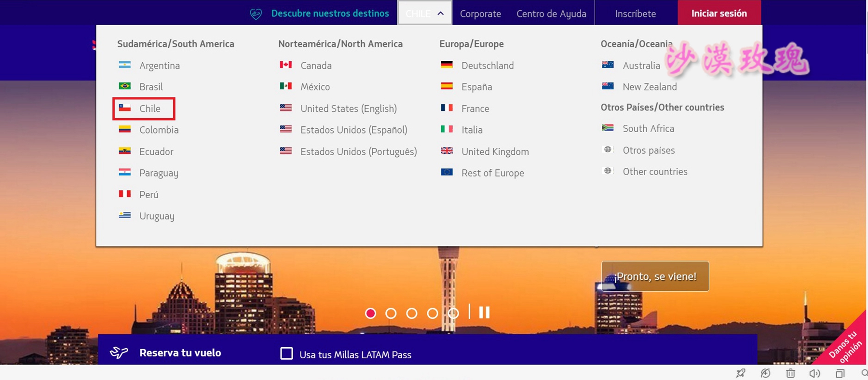Choose Estados Unidos (Português) site
The height and width of the screenshot is (380, 868).
pos(359,151)
